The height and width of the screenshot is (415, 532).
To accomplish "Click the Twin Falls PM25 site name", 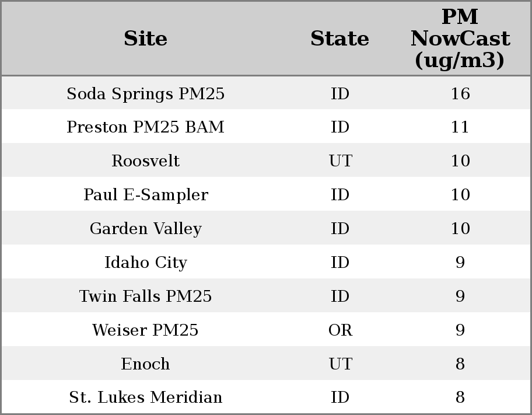I will point(145,297).
